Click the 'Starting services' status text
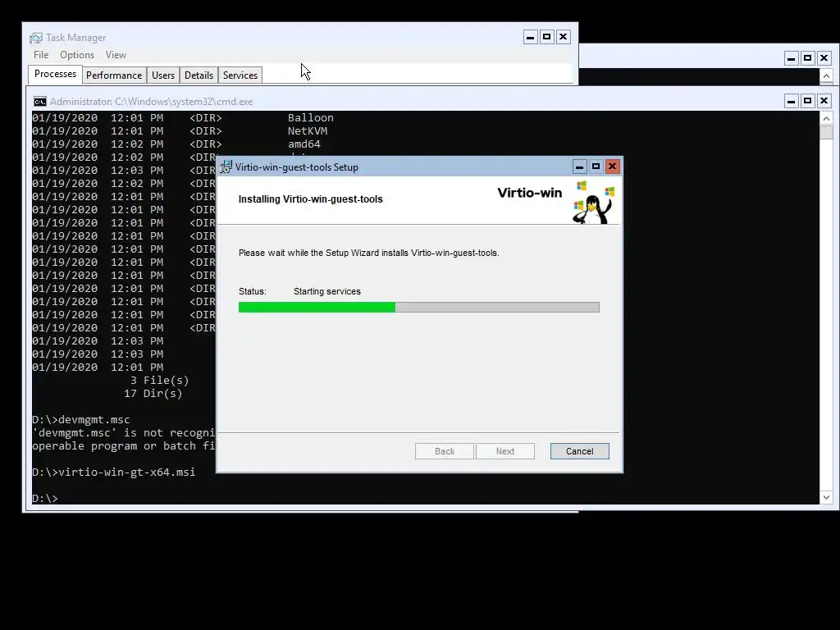Screen dimensions: 840x630 pyautogui.click(x=327, y=291)
